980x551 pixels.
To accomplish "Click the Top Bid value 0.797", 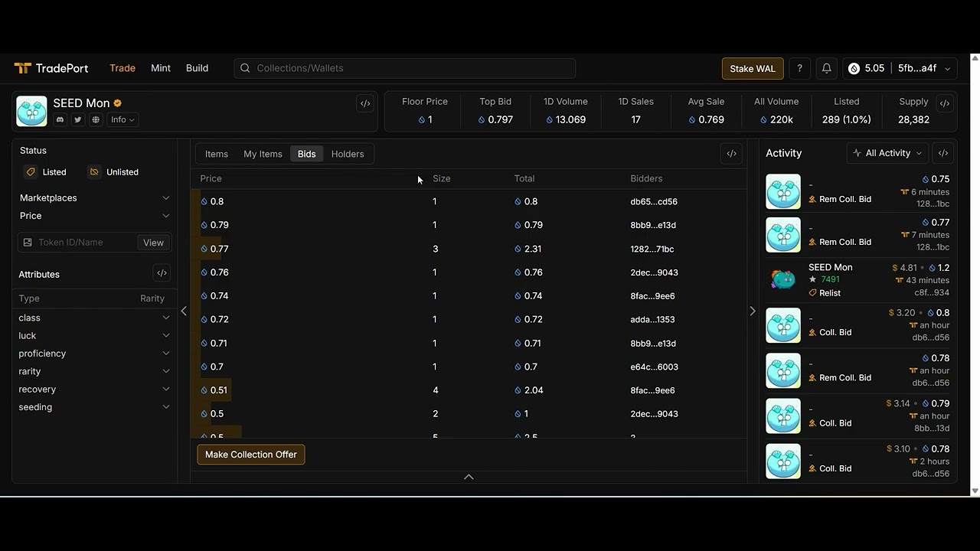I will click(x=495, y=120).
